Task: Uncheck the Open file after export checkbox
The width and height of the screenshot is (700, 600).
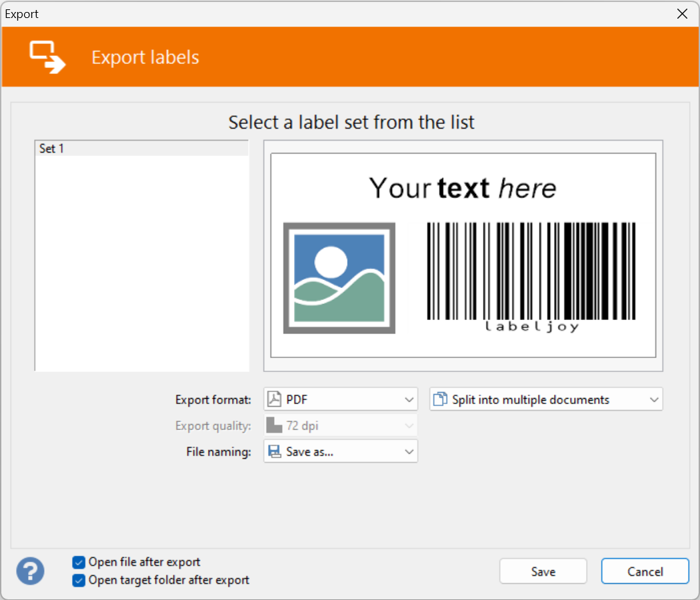Action: (x=79, y=563)
